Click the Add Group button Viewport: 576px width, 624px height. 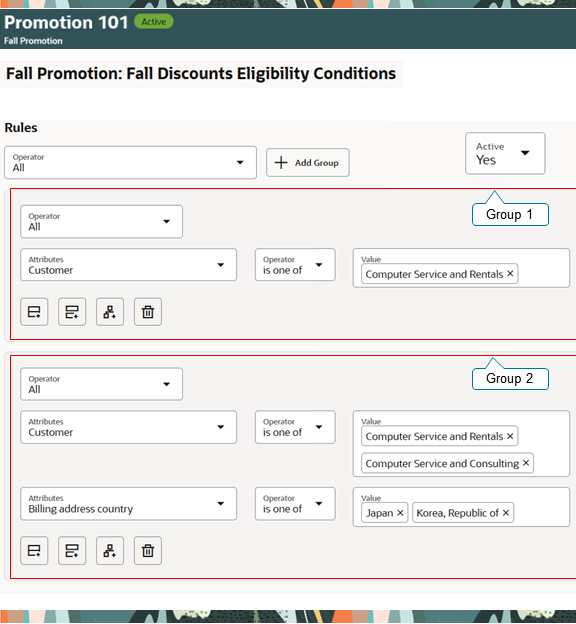308,162
